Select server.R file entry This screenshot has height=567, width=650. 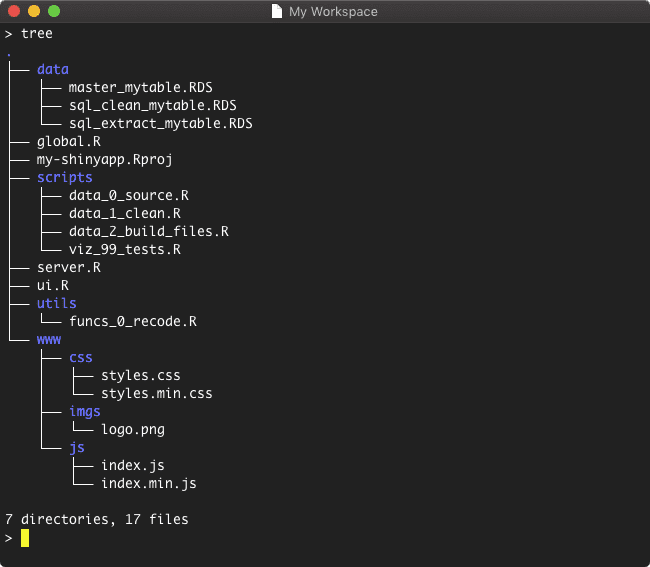[68, 268]
